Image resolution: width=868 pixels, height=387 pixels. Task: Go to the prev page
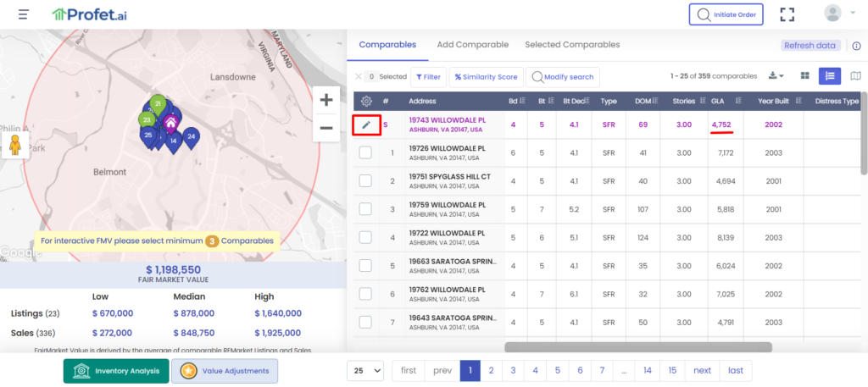(x=442, y=370)
